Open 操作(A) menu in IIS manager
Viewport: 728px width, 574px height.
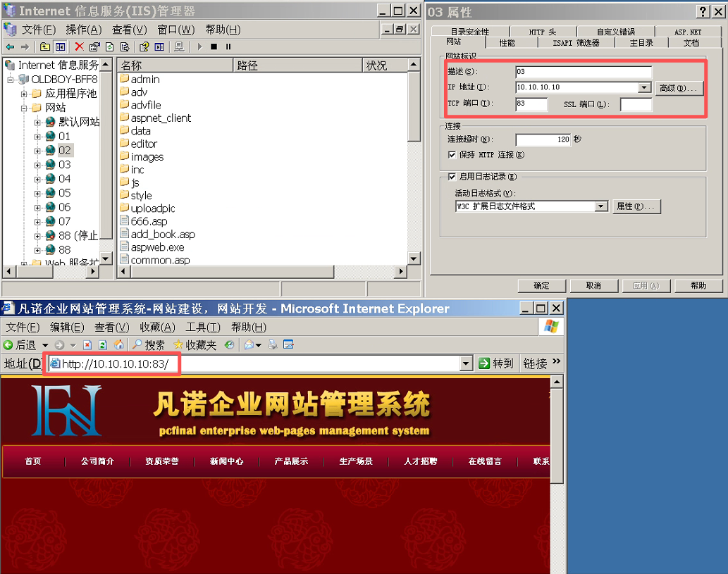[84, 30]
